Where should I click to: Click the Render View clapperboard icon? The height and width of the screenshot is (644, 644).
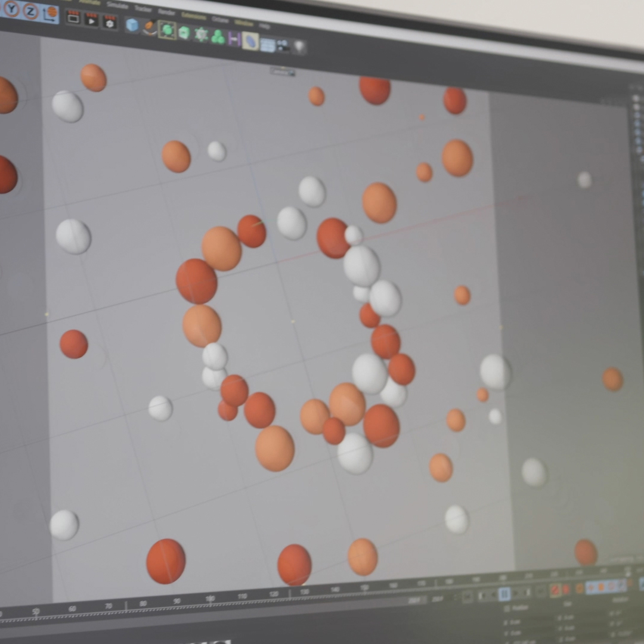click(73, 17)
